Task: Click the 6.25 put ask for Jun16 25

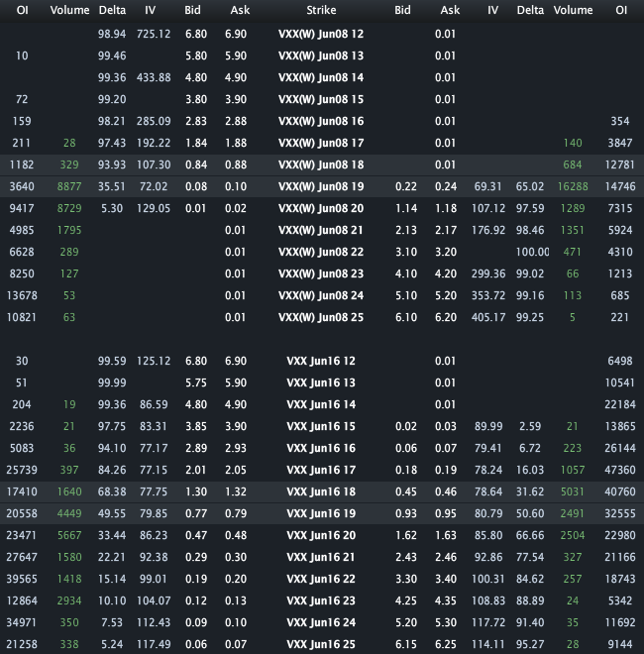Action: pos(446,644)
